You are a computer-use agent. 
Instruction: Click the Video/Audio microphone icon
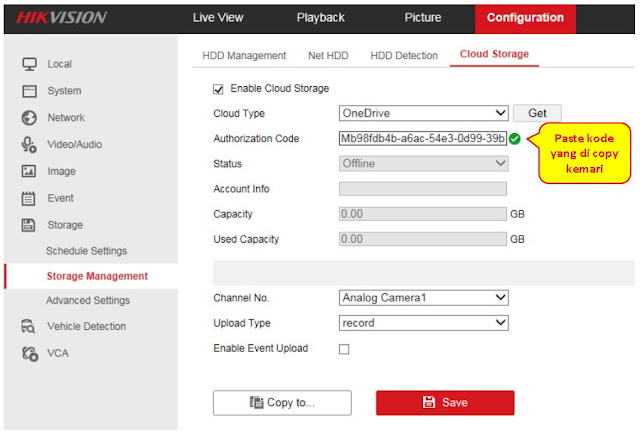coord(29,144)
